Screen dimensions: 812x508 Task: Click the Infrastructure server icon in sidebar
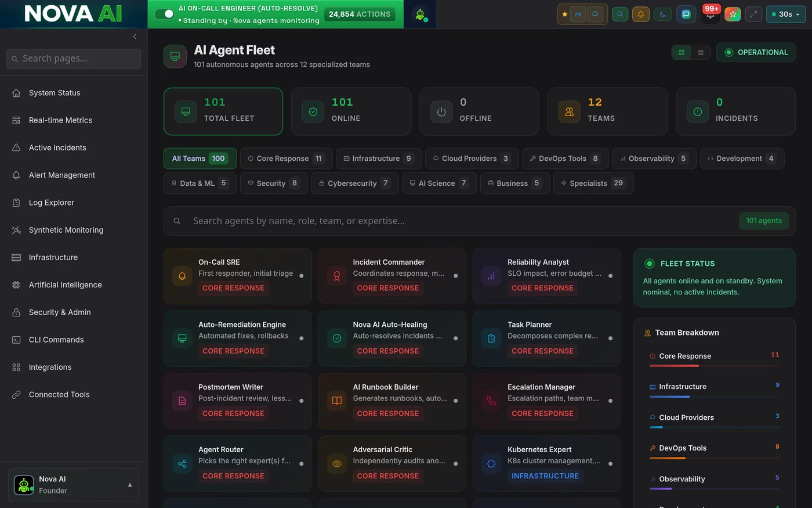point(16,257)
